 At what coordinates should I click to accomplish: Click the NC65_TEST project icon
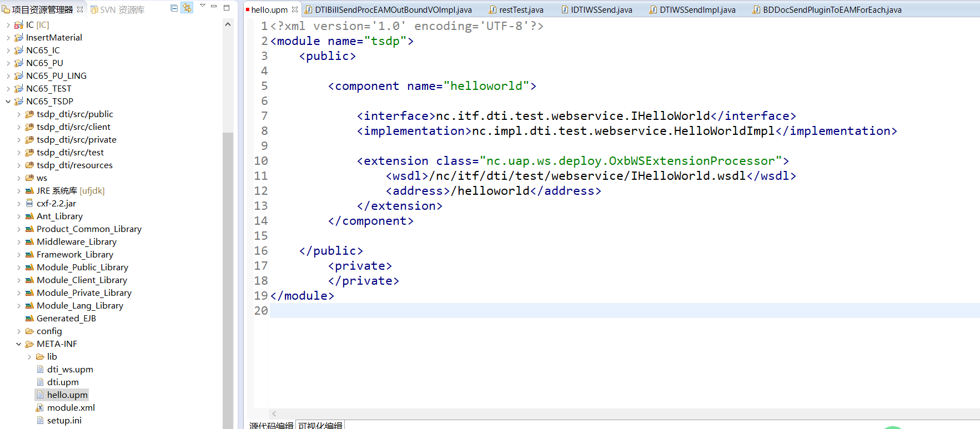point(19,89)
